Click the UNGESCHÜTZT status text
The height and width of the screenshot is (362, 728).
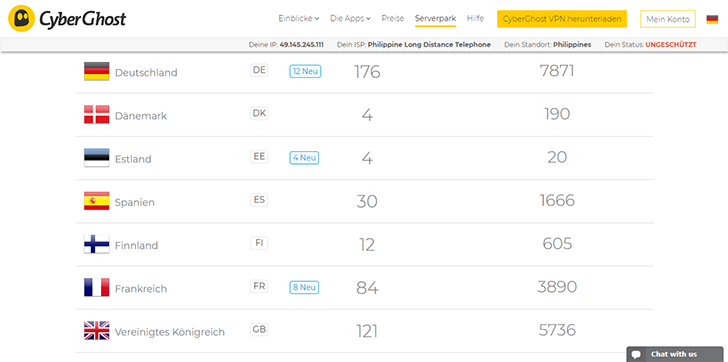click(671, 45)
